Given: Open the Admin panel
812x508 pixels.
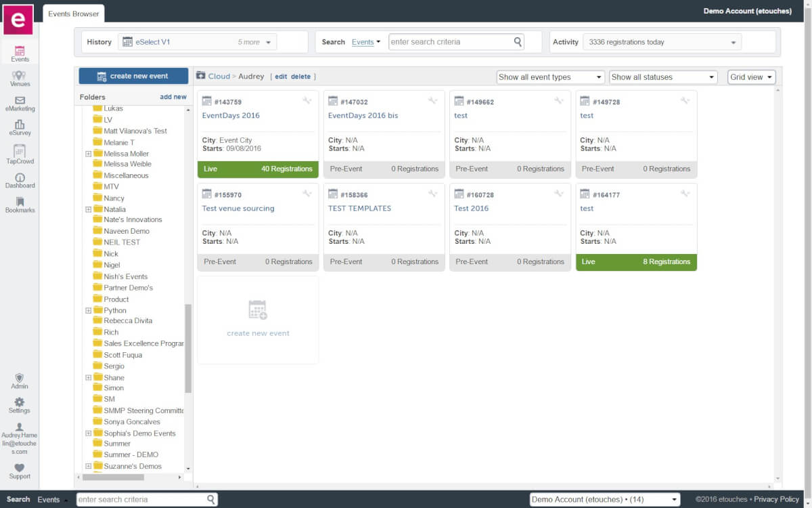Looking at the screenshot, I should click(x=19, y=381).
